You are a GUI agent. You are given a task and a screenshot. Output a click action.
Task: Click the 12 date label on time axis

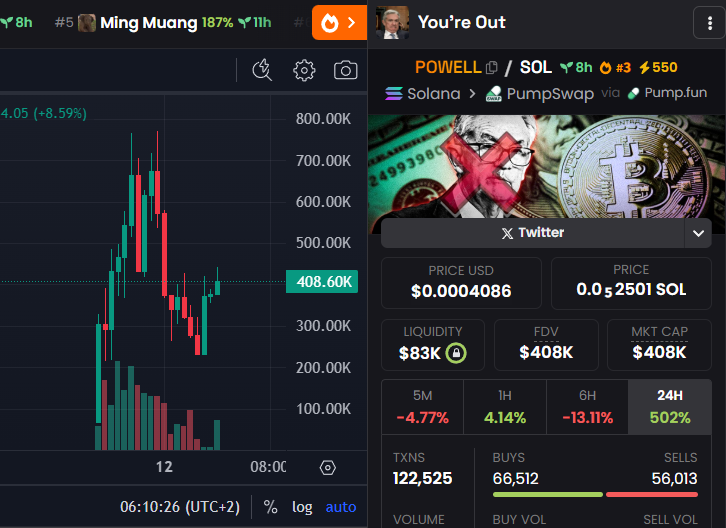click(x=164, y=467)
